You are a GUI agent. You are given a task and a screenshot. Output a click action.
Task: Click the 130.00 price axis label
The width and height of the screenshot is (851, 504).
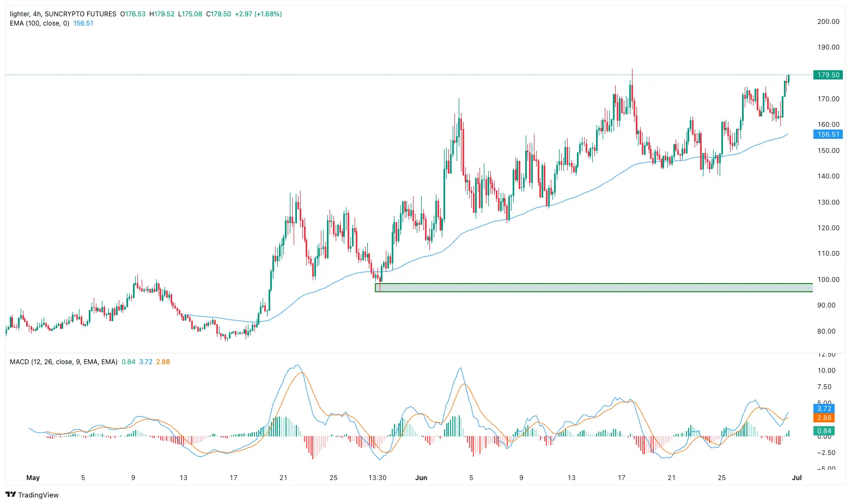828,202
